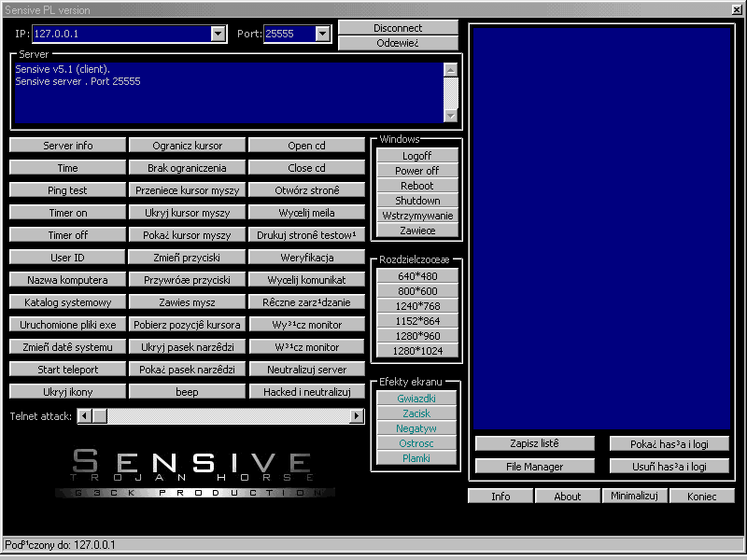Screen dimensions: 747x560
Task: Expand the server log scrollbar down arrow
Action: [452, 118]
